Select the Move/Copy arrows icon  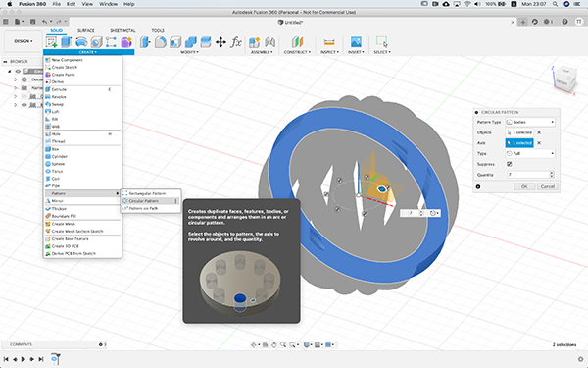click(220, 41)
